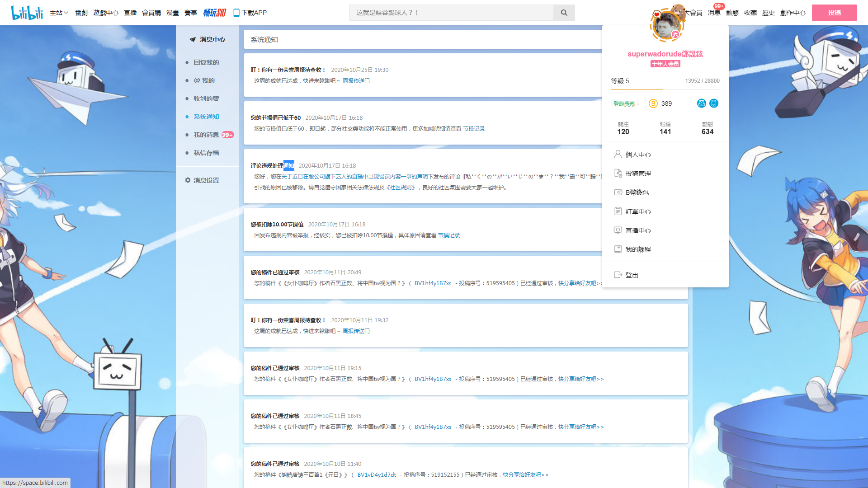Image resolution: width=868 pixels, height=488 pixels.
Task: Click 周报传送门 link in the 19:30 notice
Action: tap(356, 80)
